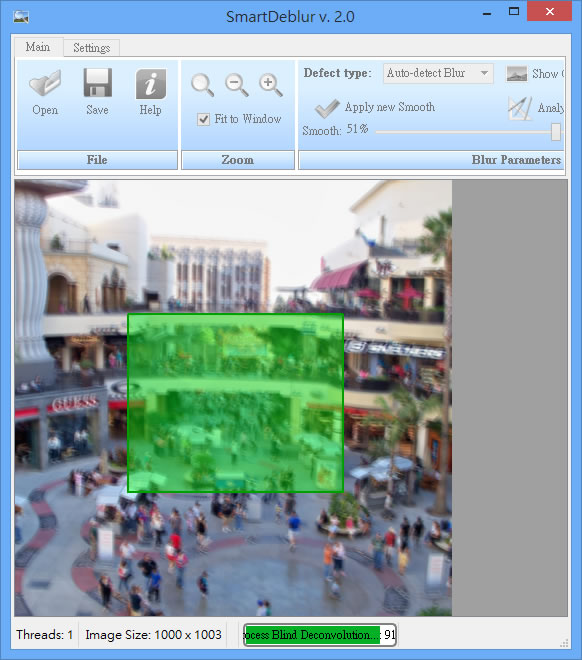Close the SmartDeblur window
This screenshot has width=582, height=660.
click(550, 11)
